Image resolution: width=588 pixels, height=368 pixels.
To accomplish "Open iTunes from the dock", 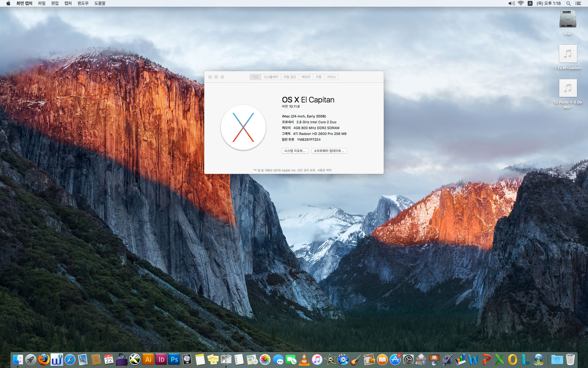I will pos(317,359).
